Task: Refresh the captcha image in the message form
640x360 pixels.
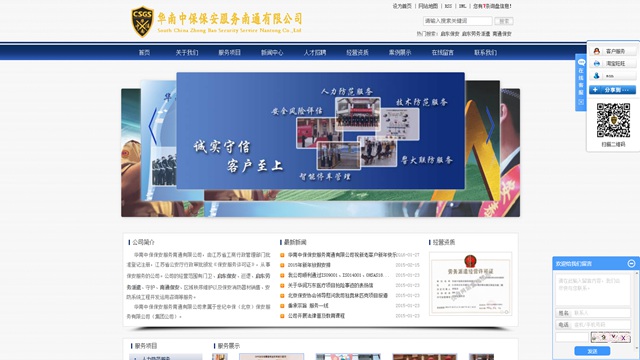Action: [610, 338]
